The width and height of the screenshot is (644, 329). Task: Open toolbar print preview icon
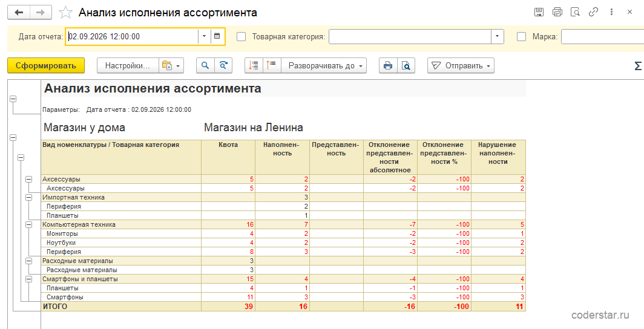[406, 65]
